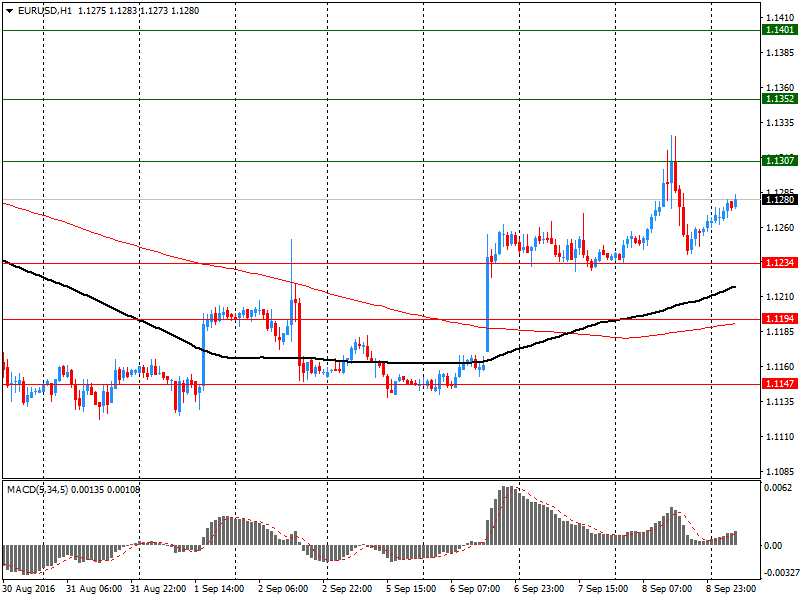
Task: Click the 1.1194 red level price label
Action: coord(779,319)
